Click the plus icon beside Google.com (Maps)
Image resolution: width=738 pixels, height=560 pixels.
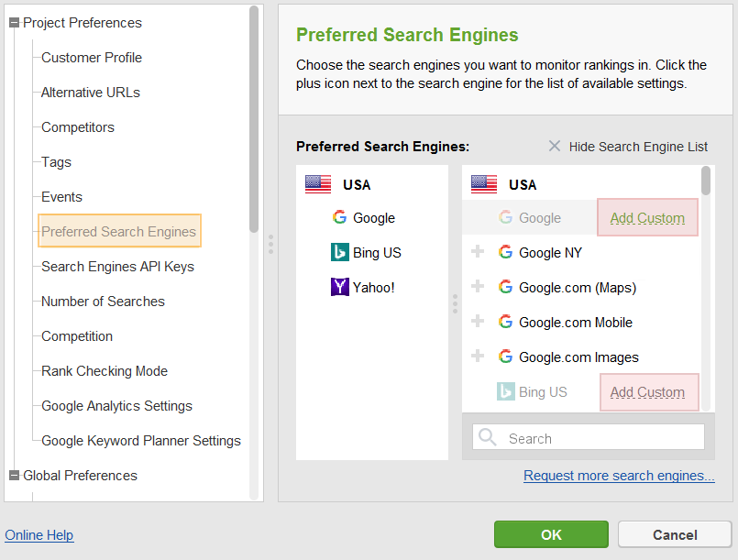tap(478, 286)
